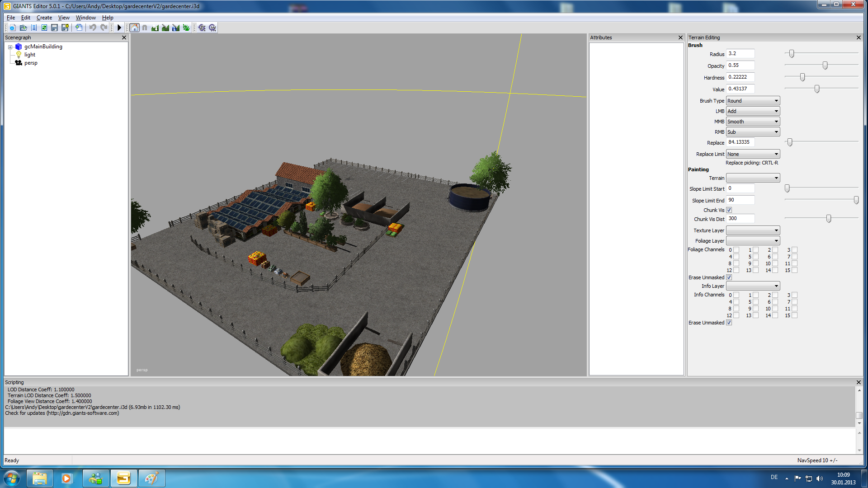Close the Attributes panel
Screen dimensions: 868x488
680,38
